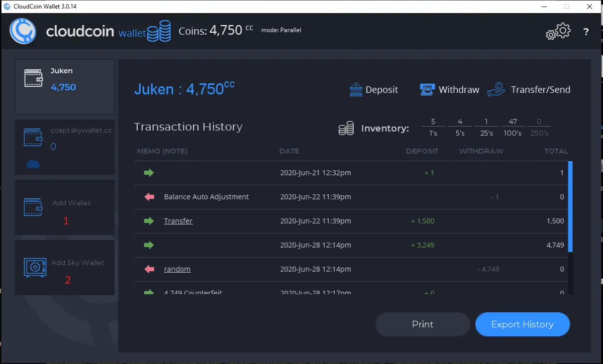Click the Transfer/Send hand icon
This screenshot has height=364, width=603.
coord(496,90)
